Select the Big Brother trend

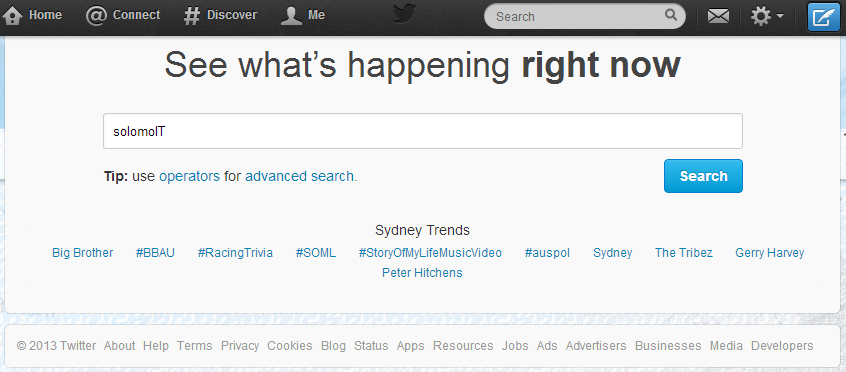pos(83,253)
